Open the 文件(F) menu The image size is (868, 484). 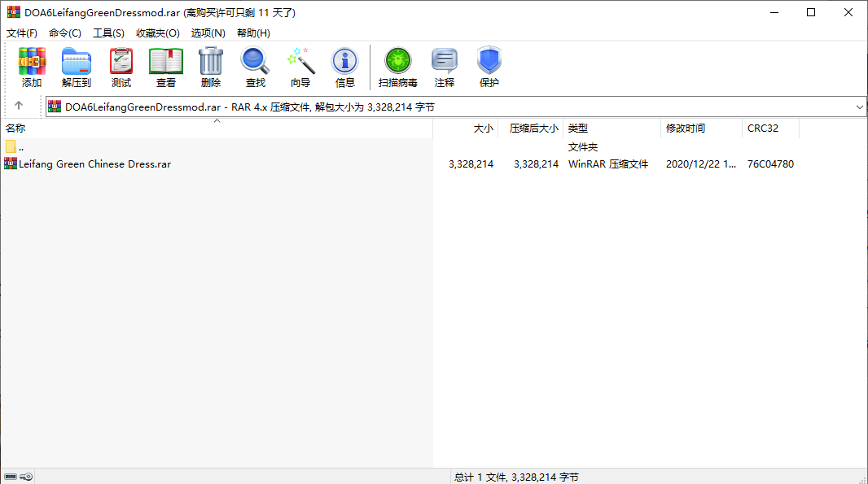pos(22,33)
